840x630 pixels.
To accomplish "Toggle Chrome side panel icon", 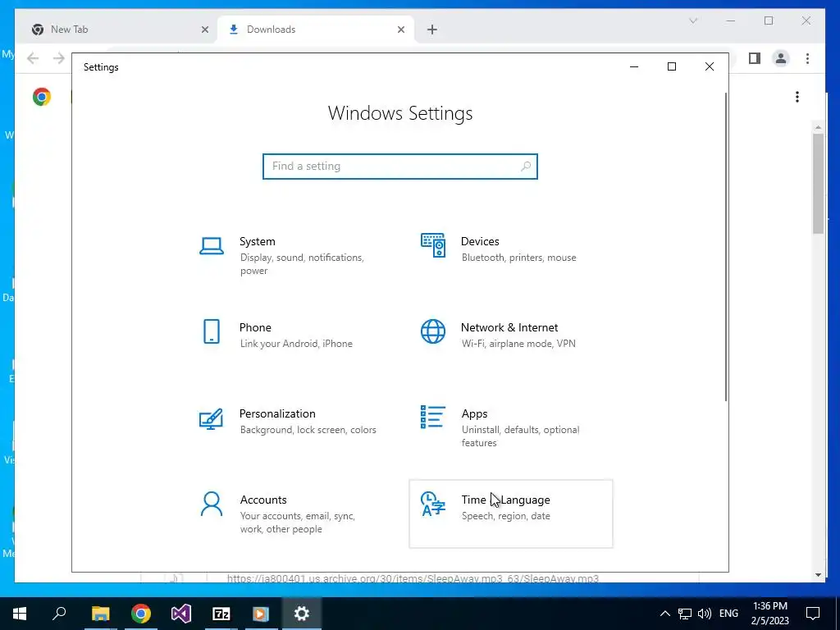I will [755, 58].
